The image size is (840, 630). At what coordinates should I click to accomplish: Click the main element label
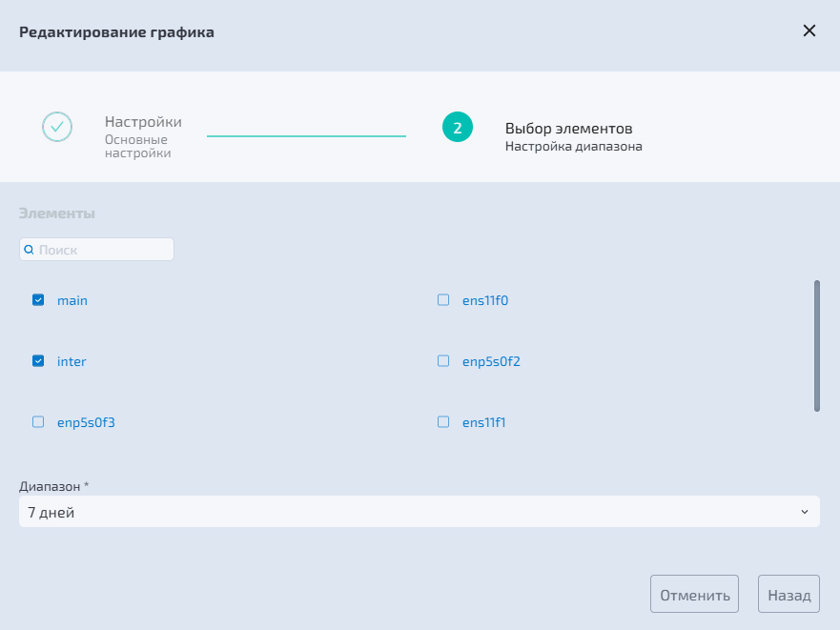point(72,300)
